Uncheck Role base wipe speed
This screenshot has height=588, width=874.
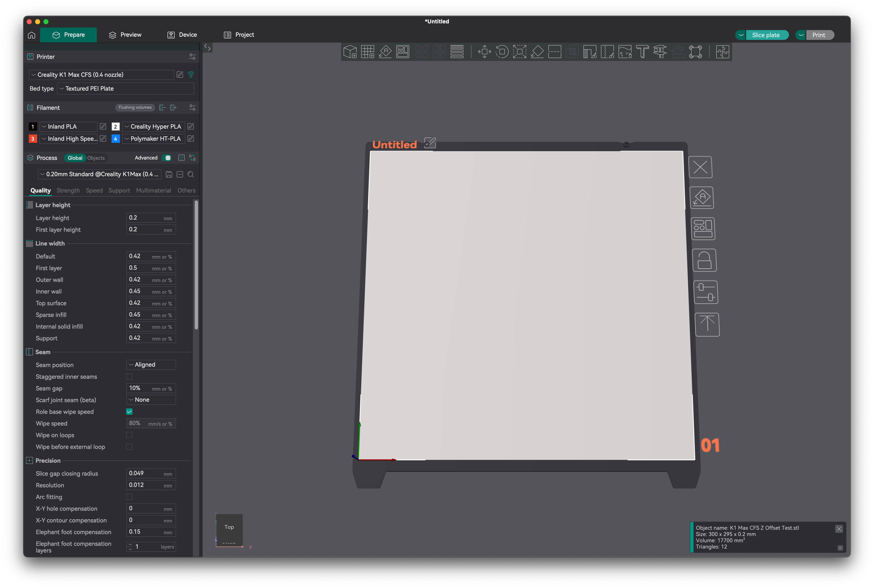pos(130,412)
